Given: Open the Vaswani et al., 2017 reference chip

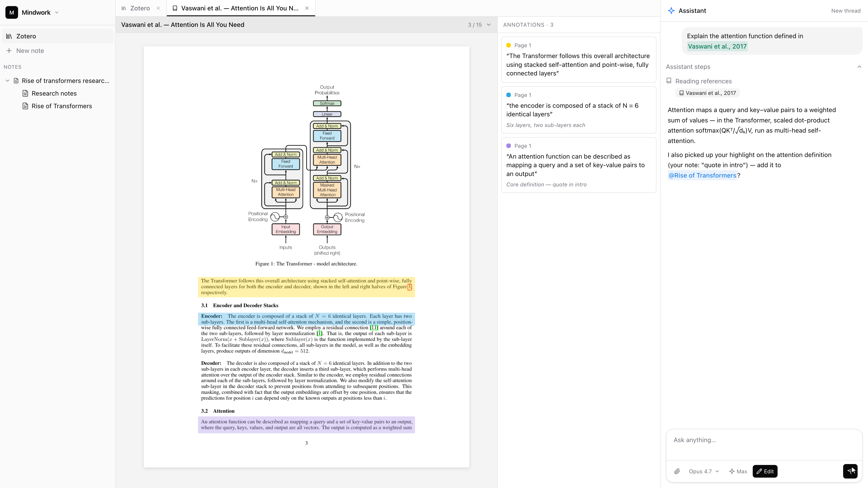Looking at the screenshot, I should pyautogui.click(x=707, y=93).
